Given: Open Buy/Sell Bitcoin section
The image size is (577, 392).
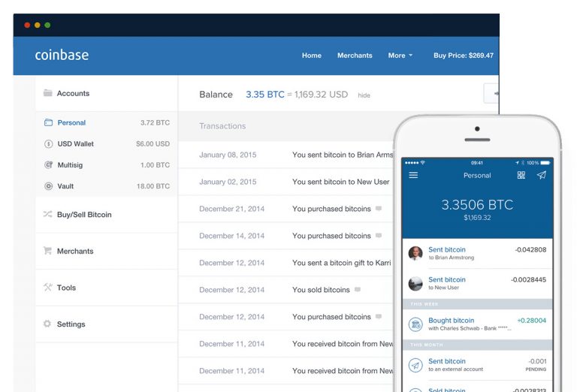Looking at the screenshot, I should coord(107,214).
